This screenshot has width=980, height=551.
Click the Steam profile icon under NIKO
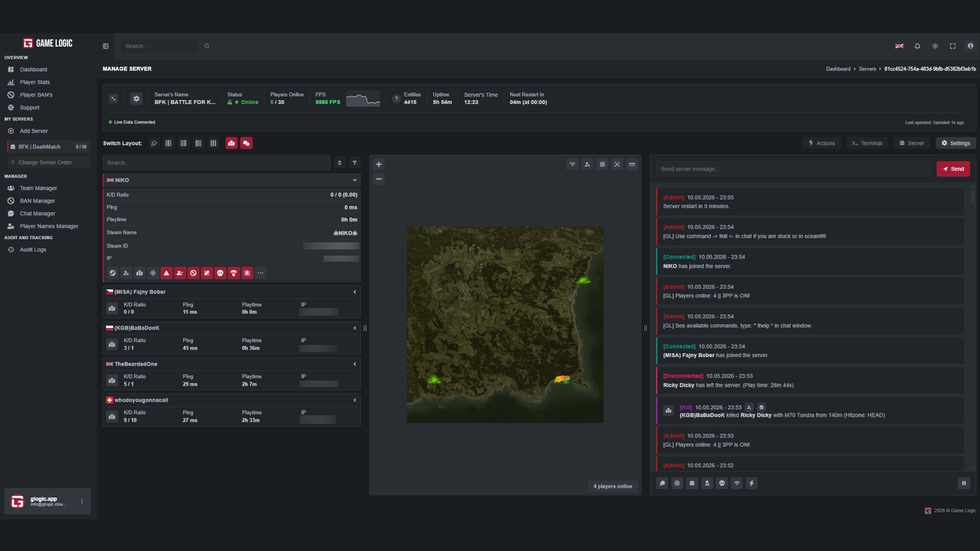[112, 273]
